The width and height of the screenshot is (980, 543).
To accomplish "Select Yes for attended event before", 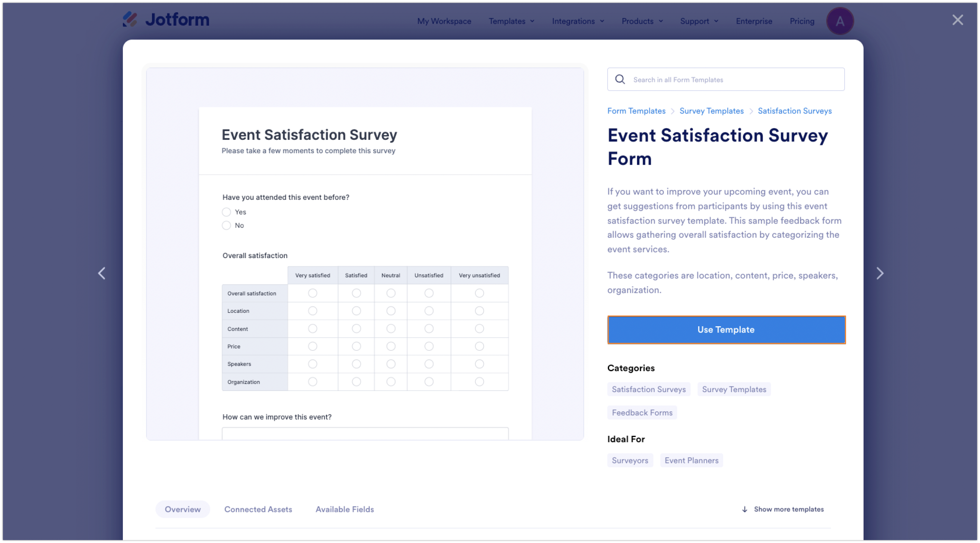I will click(x=226, y=212).
